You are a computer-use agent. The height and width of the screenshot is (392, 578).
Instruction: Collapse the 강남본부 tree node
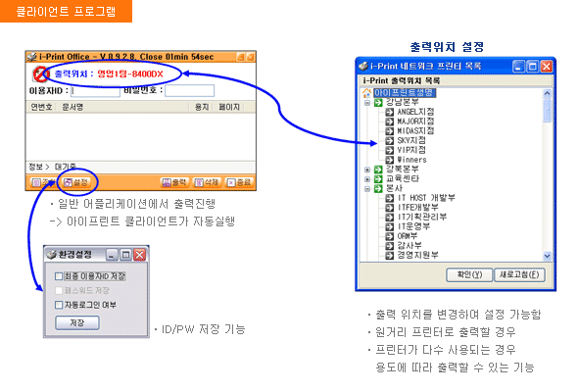pos(367,103)
